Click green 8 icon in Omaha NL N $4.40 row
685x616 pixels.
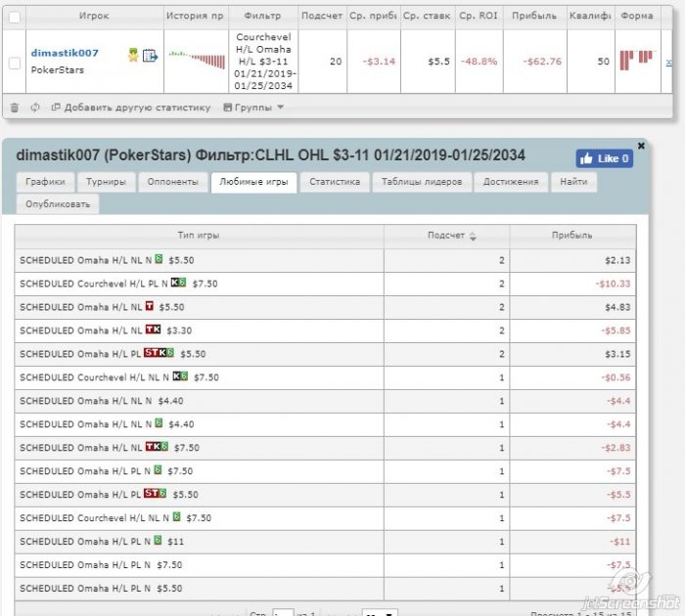(159, 423)
